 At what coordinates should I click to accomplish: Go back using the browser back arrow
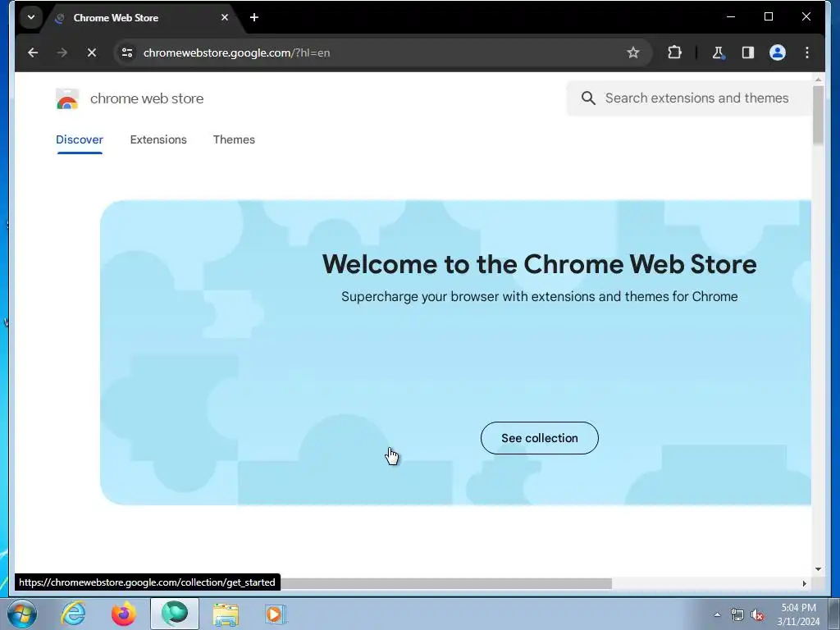coord(33,52)
